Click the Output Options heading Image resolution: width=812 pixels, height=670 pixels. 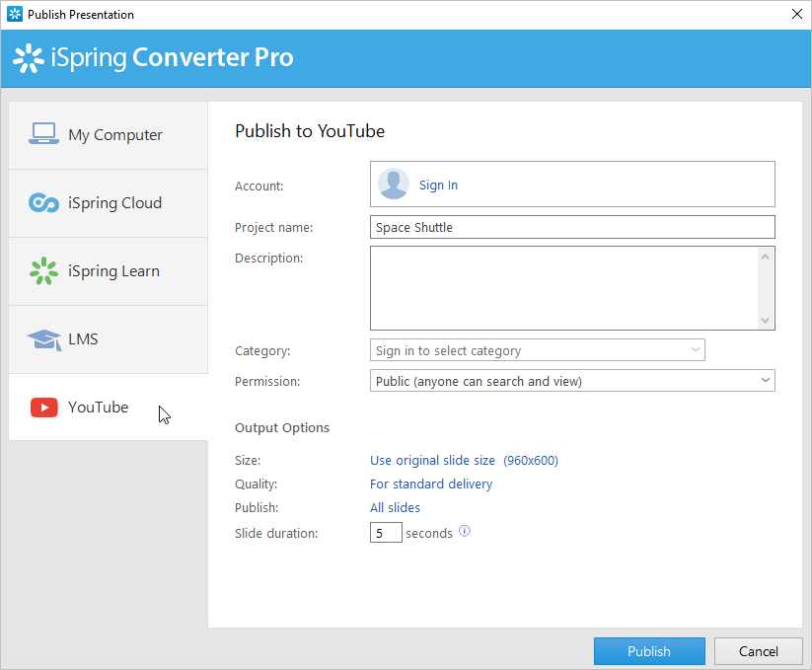click(x=282, y=427)
